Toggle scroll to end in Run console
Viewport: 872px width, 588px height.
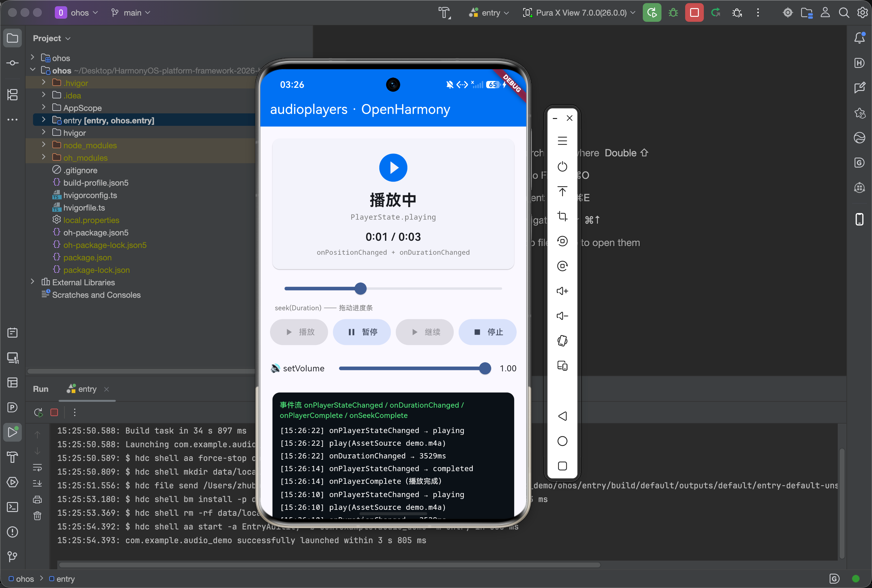point(37,483)
